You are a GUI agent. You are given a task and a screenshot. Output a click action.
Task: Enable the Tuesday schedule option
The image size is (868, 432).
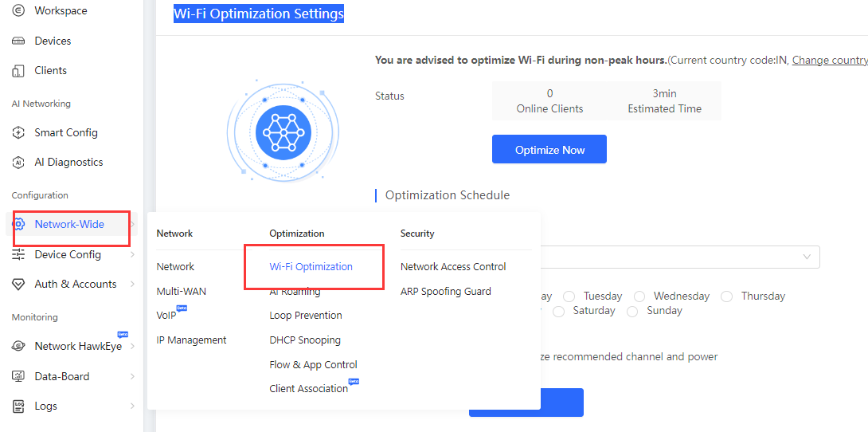tap(568, 297)
